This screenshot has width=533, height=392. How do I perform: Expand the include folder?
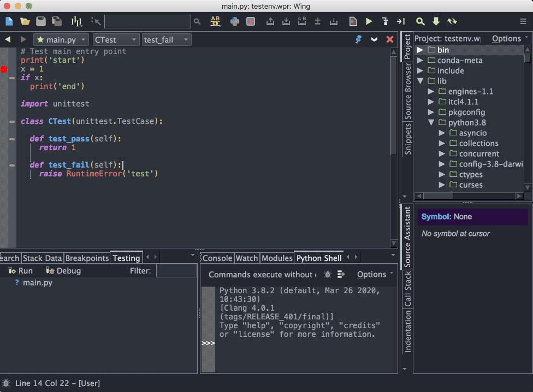click(420, 70)
